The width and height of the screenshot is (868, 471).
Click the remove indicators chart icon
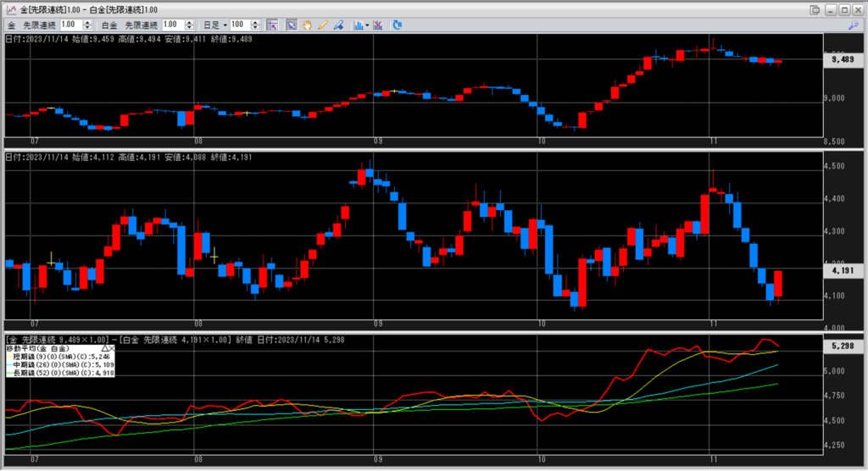click(x=377, y=25)
